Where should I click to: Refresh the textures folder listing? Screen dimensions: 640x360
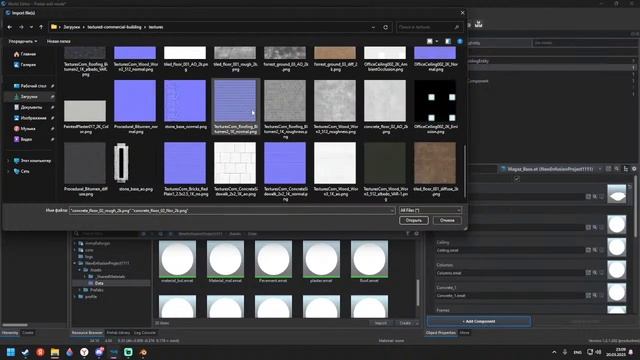pos(385,27)
